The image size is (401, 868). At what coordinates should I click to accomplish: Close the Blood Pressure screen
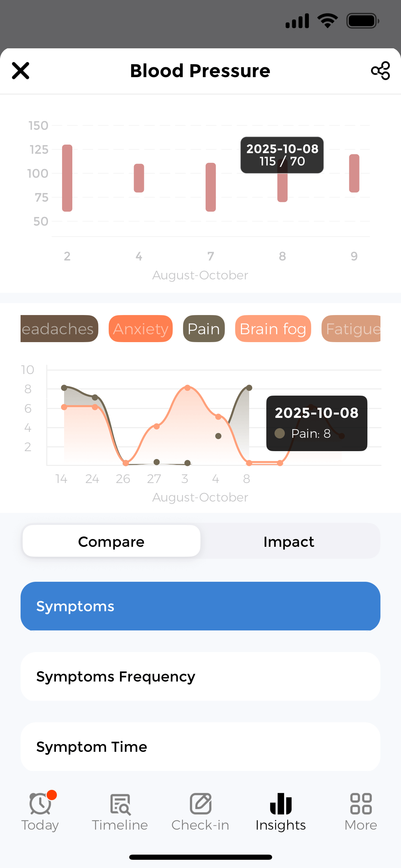click(21, 71)
